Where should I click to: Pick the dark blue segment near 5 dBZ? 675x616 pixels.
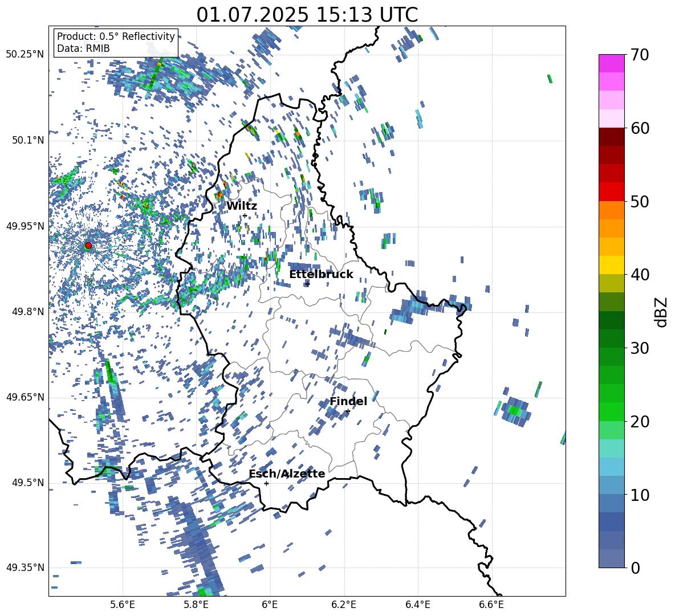pos(612,521)
